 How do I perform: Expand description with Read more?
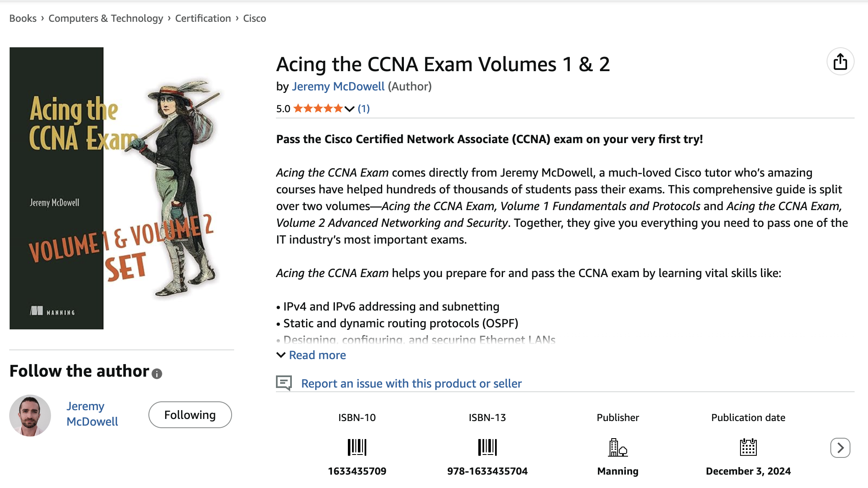pyautogui.click(x=317, y=355)
